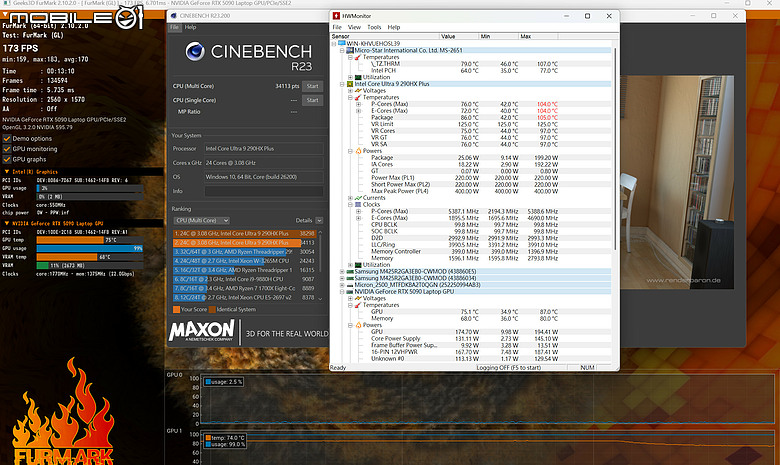Image resolution: width=780 pixels, height=465 pixels.
Task: Toggle the GPU graphs checkbox in FurMark
Action: 7,159
